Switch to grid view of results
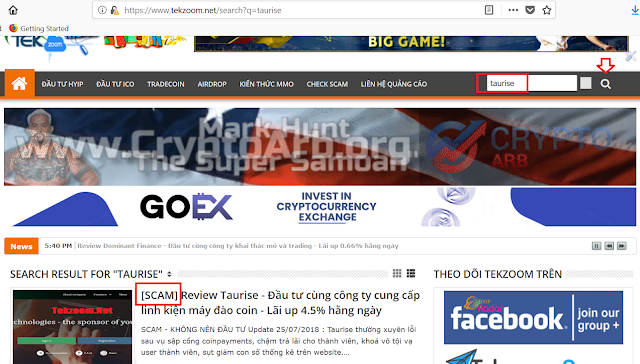The width and height of the screenshot is (640, 364). pyautogui.click(x=397, y=273)
